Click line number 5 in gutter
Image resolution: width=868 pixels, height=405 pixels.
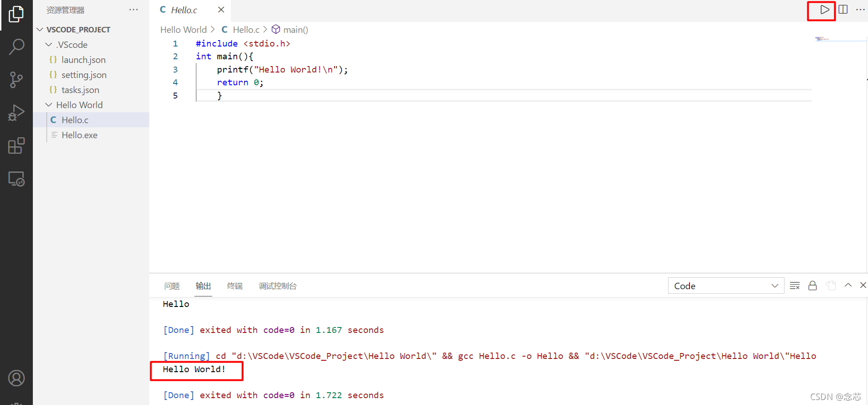175,95
